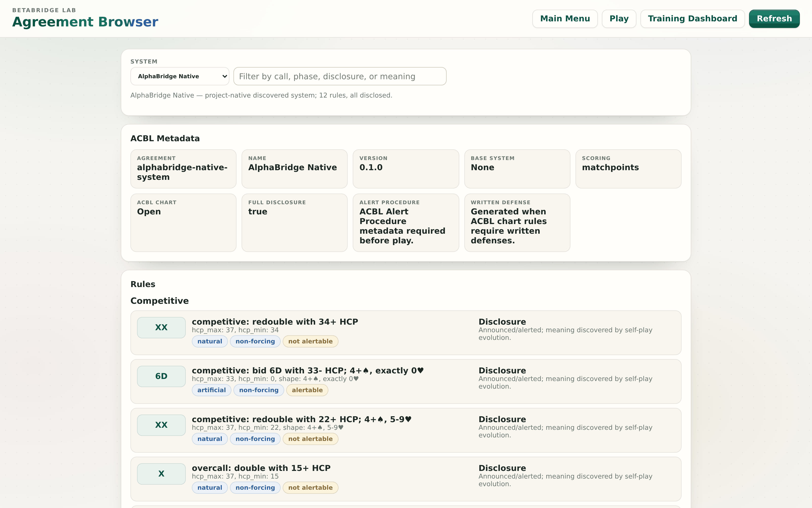The height and width of the screenshot is (508, 812).
Task: Select rule title redouble with 22+ HCP
Action: [x=302, y=419]
